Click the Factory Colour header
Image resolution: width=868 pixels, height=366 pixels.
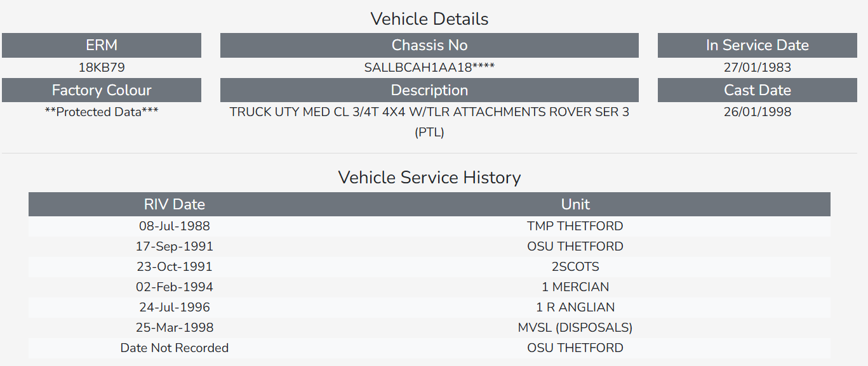[x=102, y=90]
